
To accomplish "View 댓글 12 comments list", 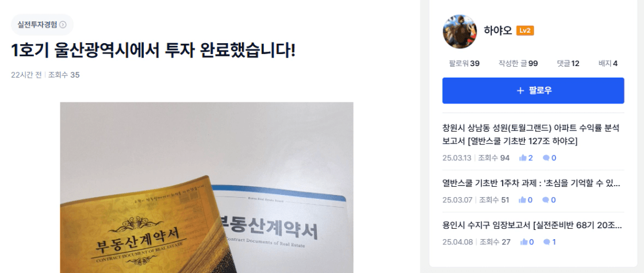I will (x=568, y=63).
